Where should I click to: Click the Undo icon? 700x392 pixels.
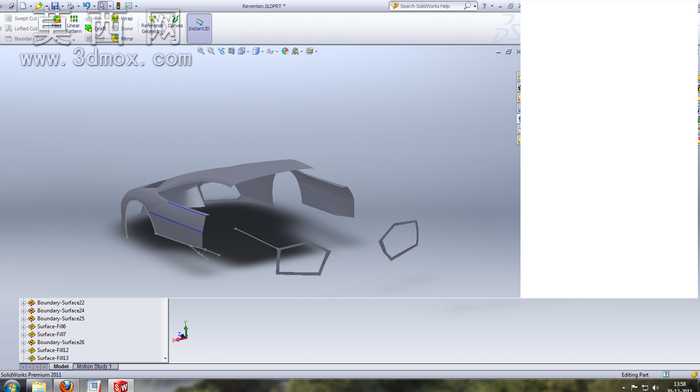(x=86, y=6)
